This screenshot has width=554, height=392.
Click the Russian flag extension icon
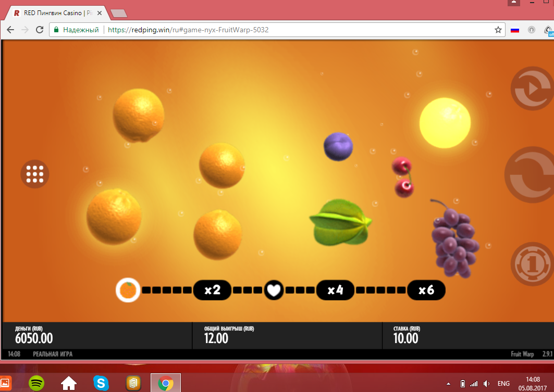[515, 30]
